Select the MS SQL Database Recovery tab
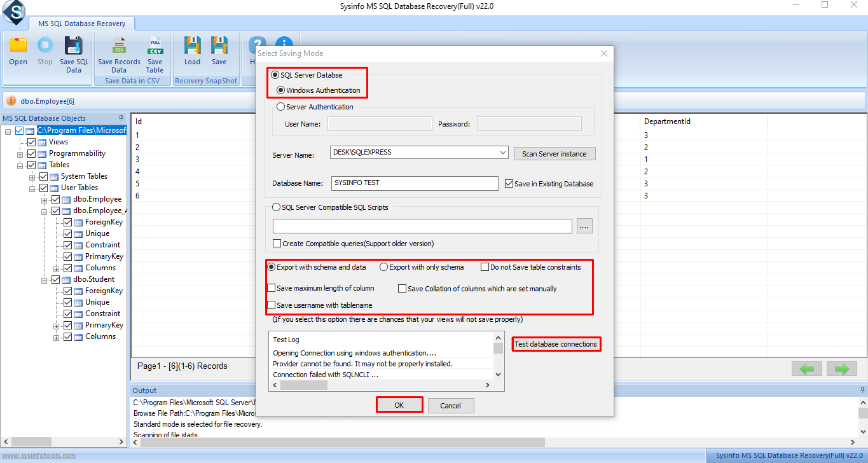The width and height of the screenshot is (868, 463). click(x=81, y=24)
